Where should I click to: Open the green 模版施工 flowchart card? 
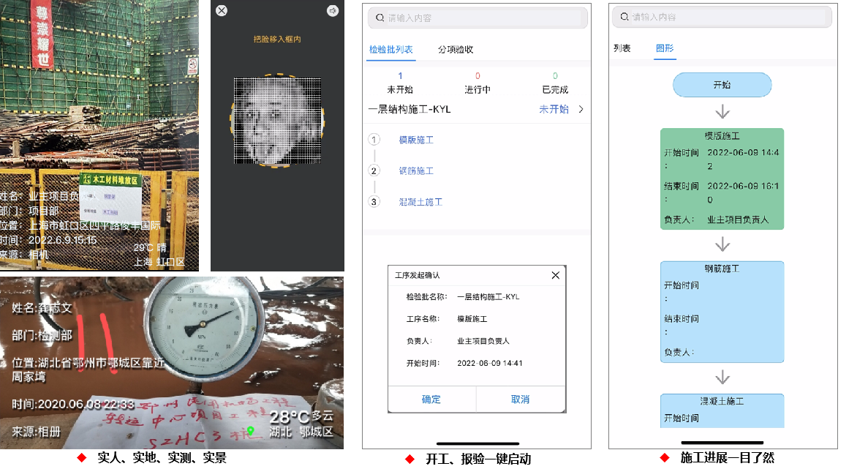[x=722, y=179]
